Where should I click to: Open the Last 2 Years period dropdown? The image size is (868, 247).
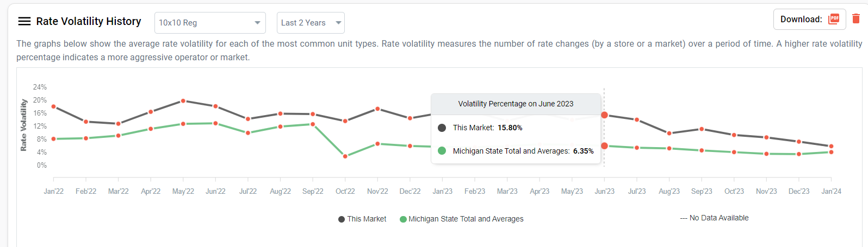[311, 23]
